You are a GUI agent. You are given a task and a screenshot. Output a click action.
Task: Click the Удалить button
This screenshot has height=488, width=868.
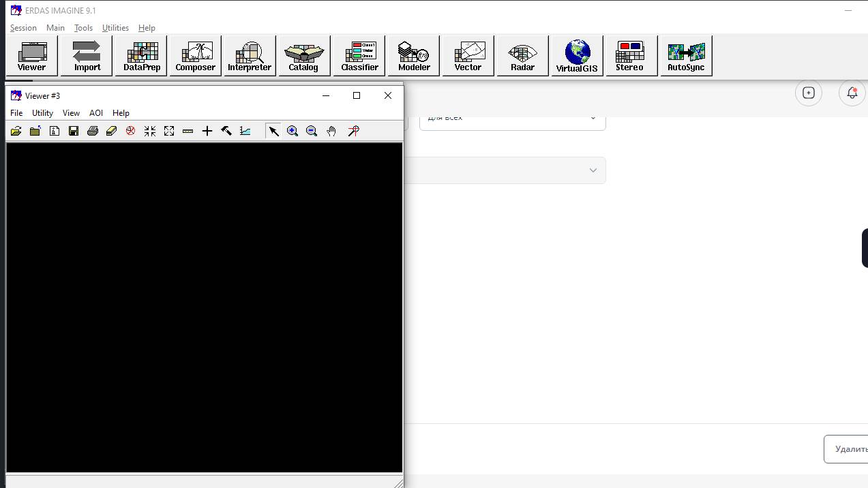pyautogui.click(x=846, y=449)
